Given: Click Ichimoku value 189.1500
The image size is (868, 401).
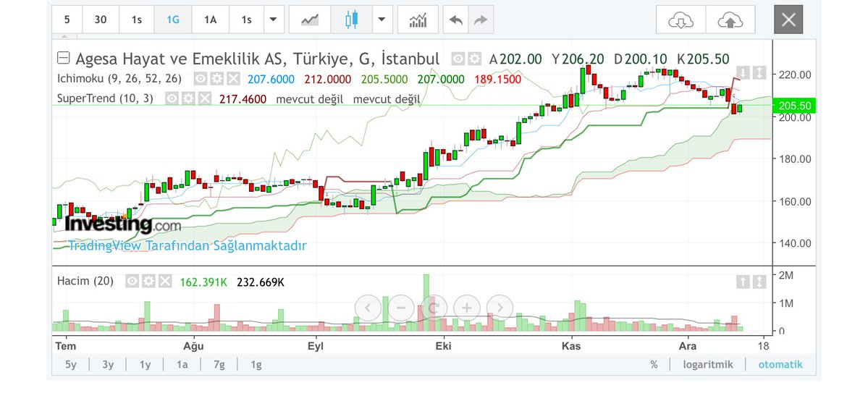Looking at the screenshot, I should pos(497,80).
